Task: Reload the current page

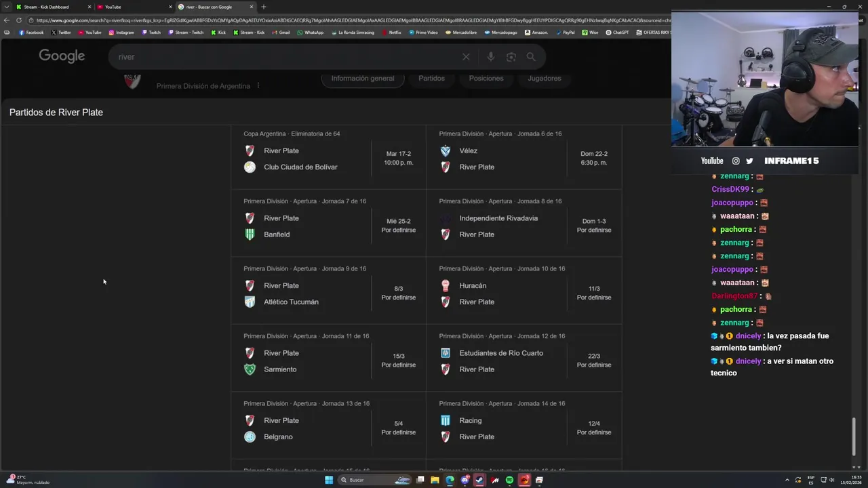Action: click(18, 20)
